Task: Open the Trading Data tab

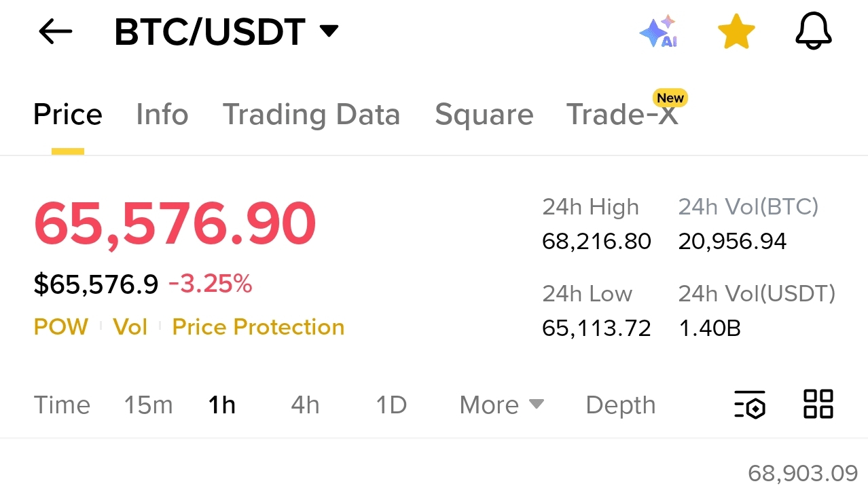Action: point(311,114)
